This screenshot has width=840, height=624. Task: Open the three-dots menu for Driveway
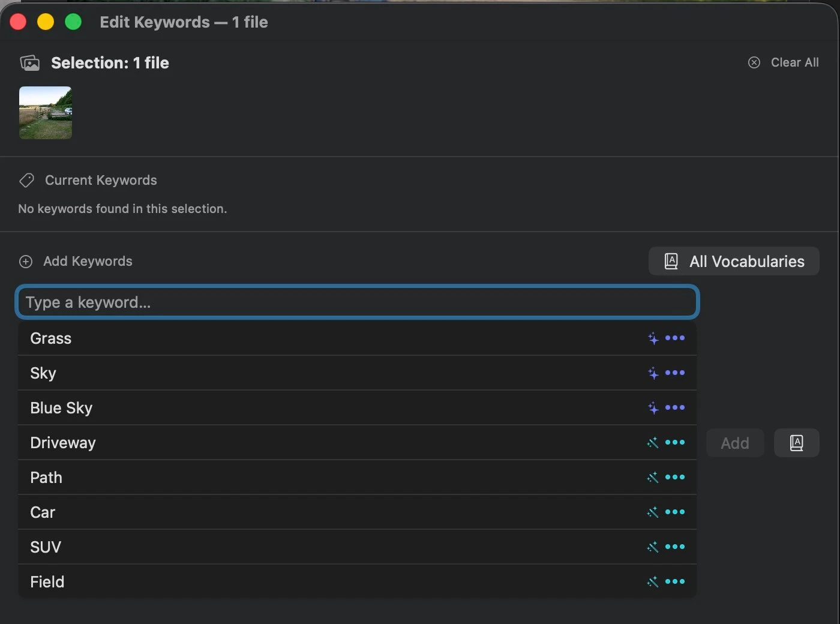click(x=675, y=442)
